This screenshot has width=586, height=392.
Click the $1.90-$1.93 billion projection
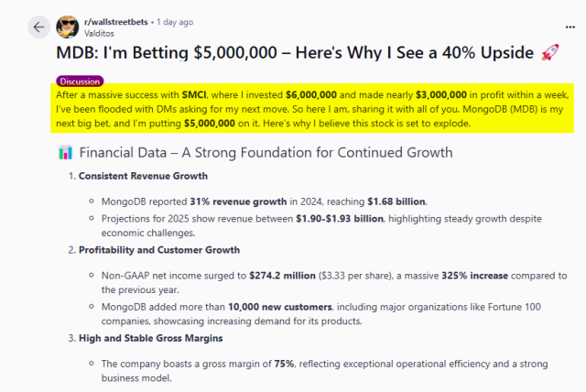(336, 219)
